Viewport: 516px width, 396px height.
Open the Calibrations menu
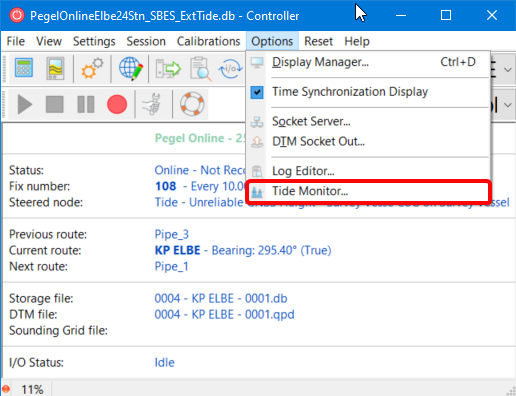click(x=208, y=41)
